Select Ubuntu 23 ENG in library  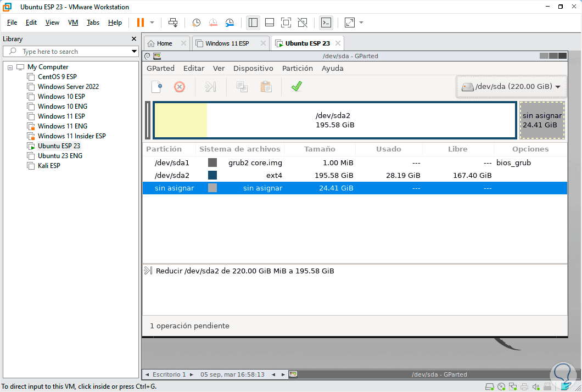coord(60,156)
